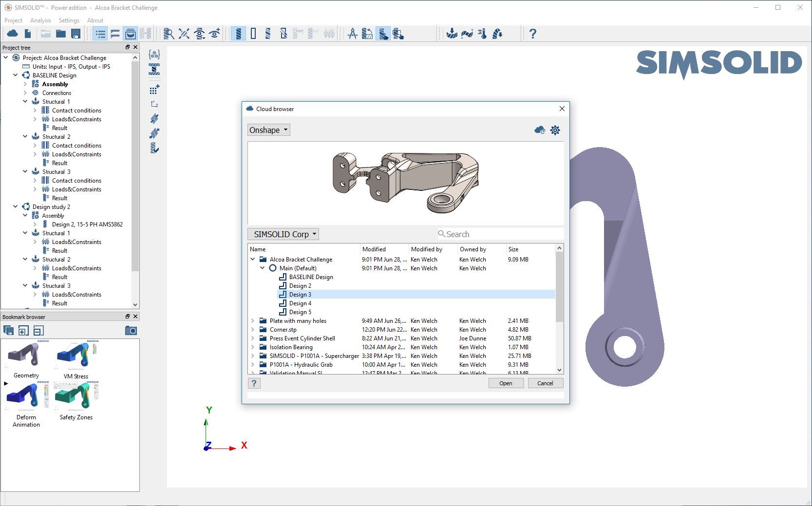Open the Onshape provider dropdown
Image resolution: width=812 pixels, height=506 pixels.
point(269,130)
